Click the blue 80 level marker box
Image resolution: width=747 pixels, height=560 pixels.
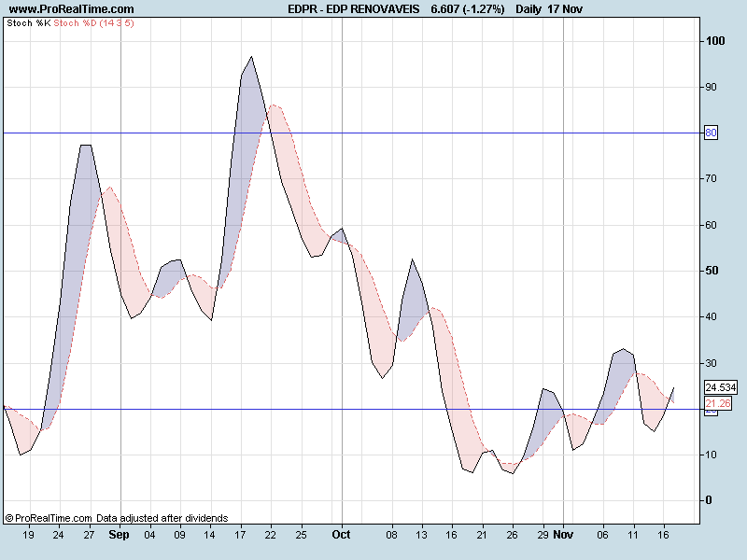click(711, 133)
